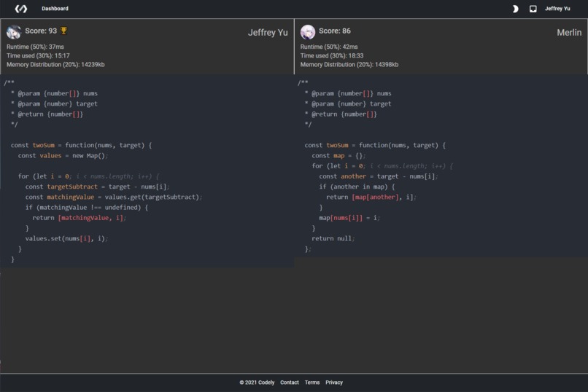Click 'values.set(nums[i], i);' code line
Screen dimensions: 588x392
66,238
